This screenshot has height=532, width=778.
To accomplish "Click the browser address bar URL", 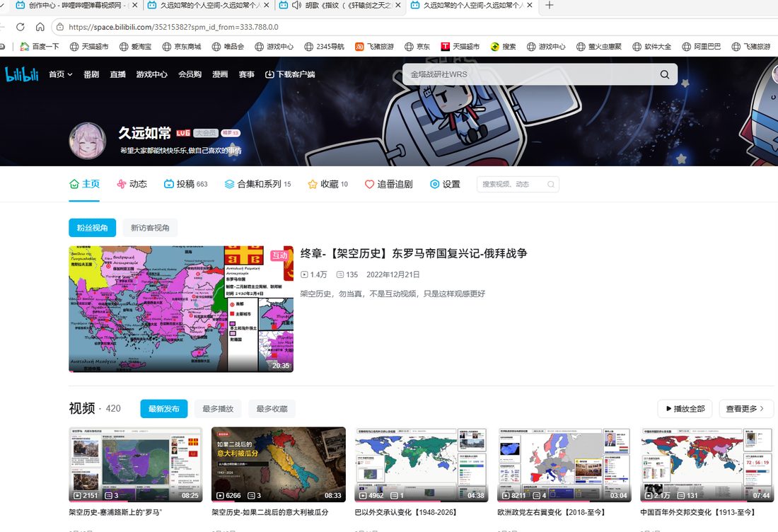I will tap(174, 27).
